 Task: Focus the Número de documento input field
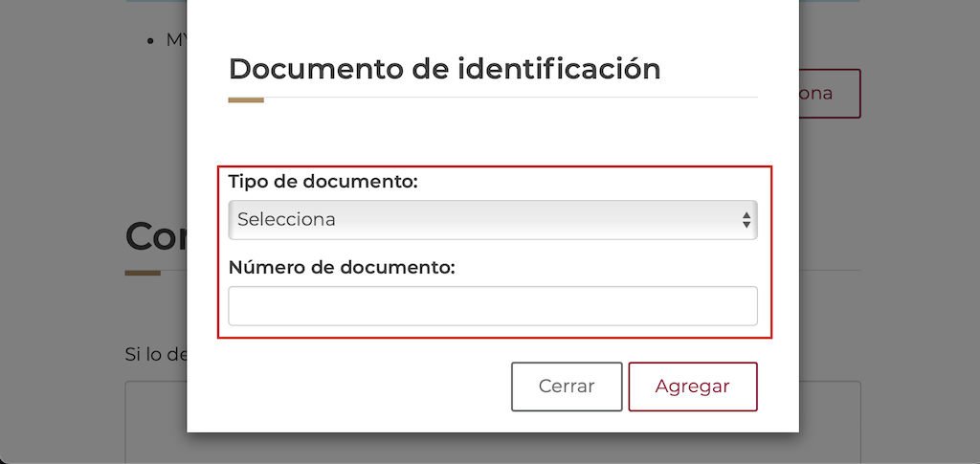point(493,306)
